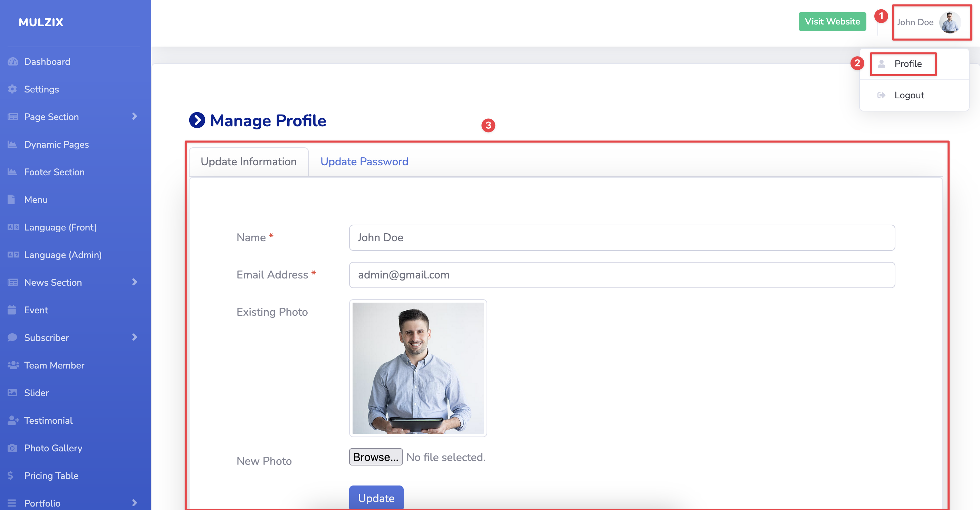Click the Event calendar icon
The height and width of the screenshot is (510, 980).
coord(12,310)
